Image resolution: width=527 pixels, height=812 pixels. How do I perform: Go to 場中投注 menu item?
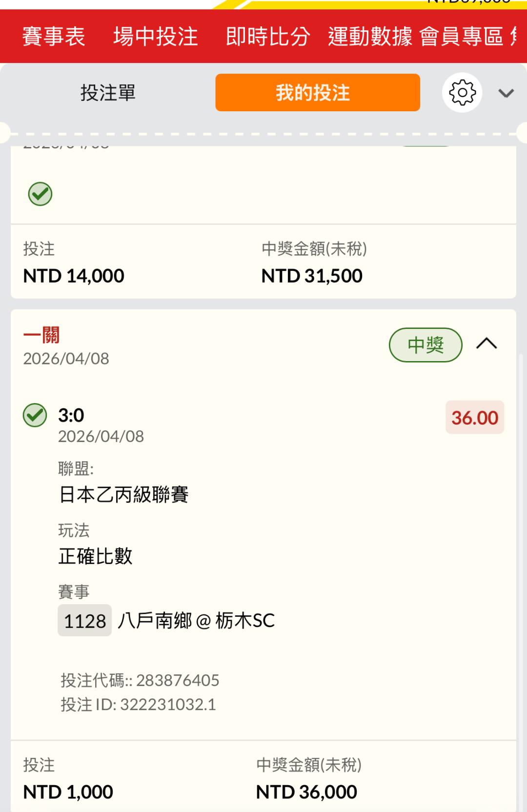point(155,37)
